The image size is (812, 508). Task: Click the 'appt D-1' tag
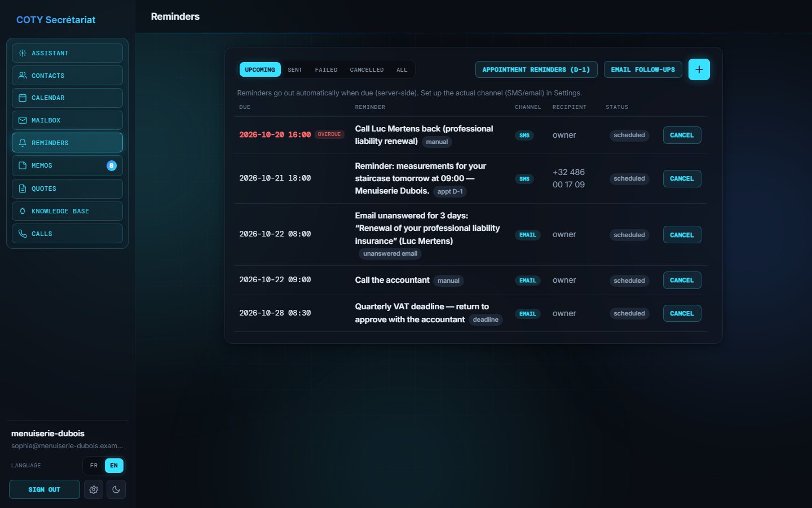point(450,191)
